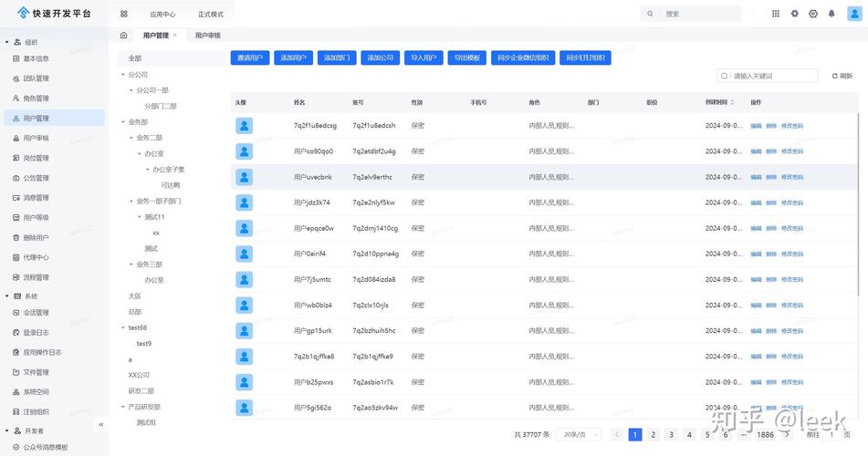Click the hexagon configuration icon in the header

pyautogui.click(x=813, y=14)
